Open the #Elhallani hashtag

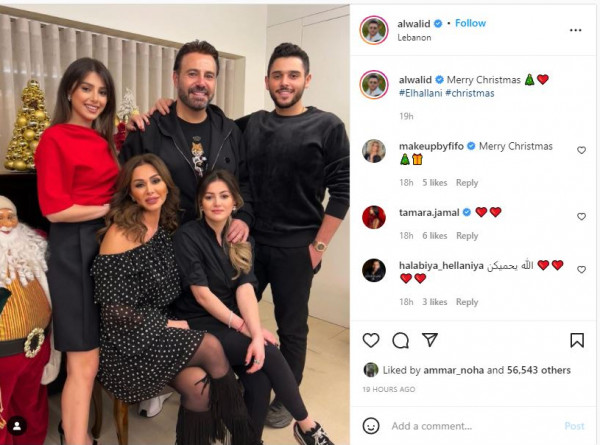pyautogui.click(x=421, y=93)
